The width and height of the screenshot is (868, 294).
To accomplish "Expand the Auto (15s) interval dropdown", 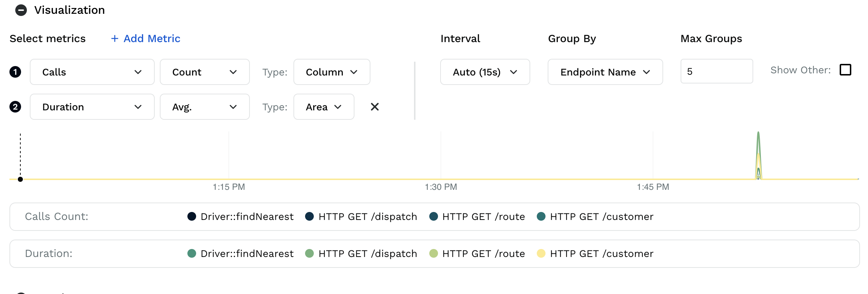I will [x=485, y=72].
